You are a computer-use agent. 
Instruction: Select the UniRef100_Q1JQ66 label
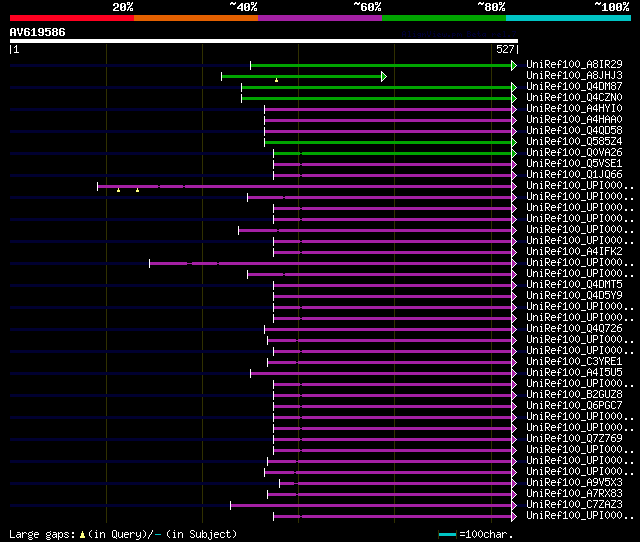pos(574,175)
